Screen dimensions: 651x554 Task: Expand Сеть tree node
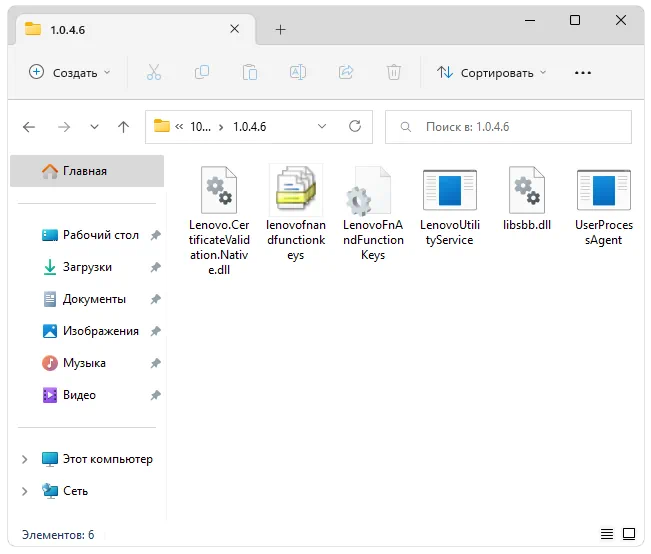24,491
